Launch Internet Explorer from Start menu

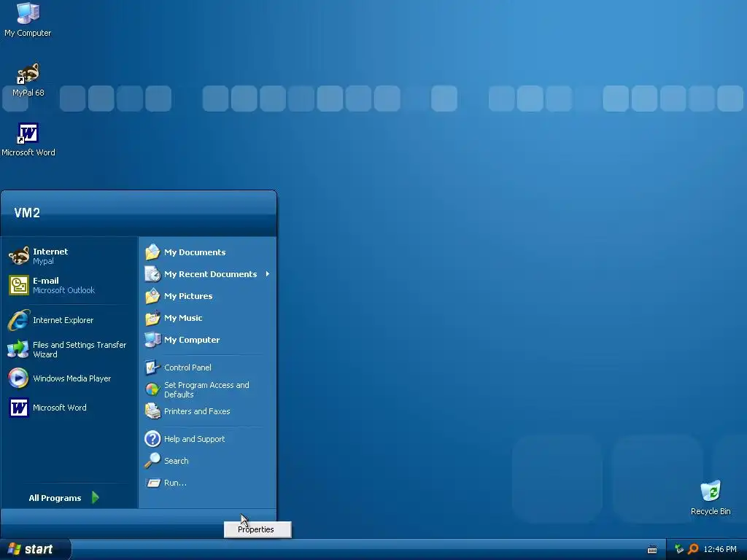click(69, 320)
